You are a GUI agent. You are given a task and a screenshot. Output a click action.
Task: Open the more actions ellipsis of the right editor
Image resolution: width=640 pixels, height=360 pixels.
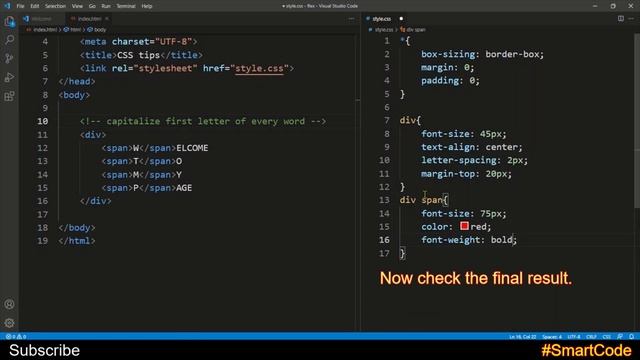(x=631, y=18)
